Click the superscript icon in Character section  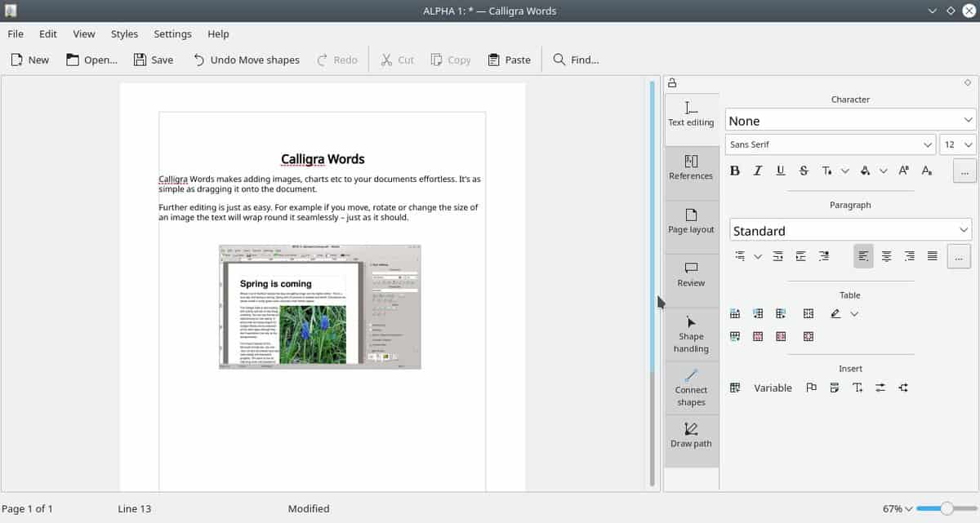[x=903, y=171]
